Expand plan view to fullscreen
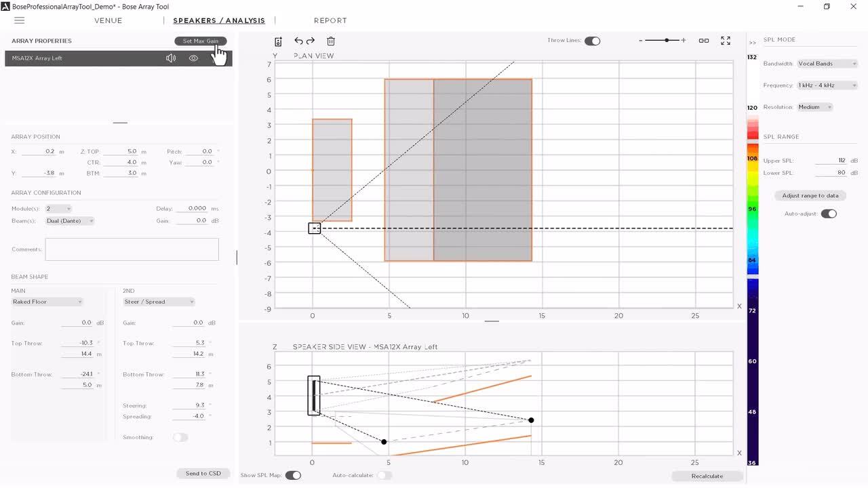 click(x=726, y=41)
